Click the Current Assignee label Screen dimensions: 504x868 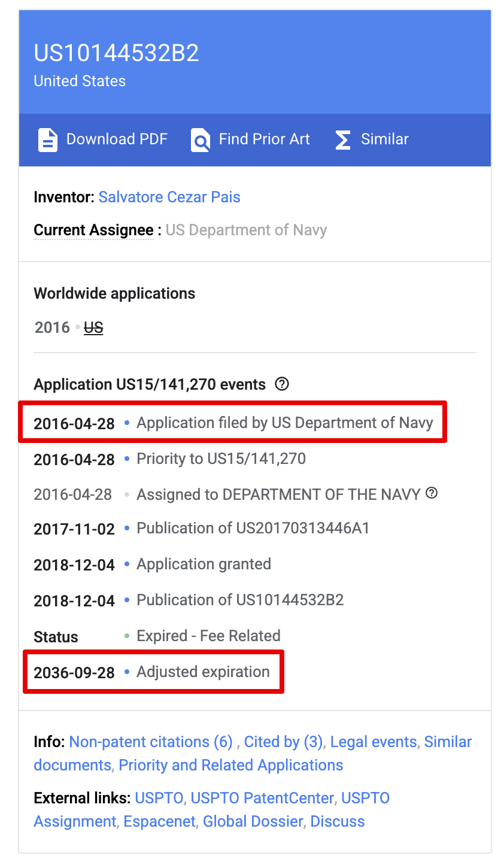[x=93, y=230]
